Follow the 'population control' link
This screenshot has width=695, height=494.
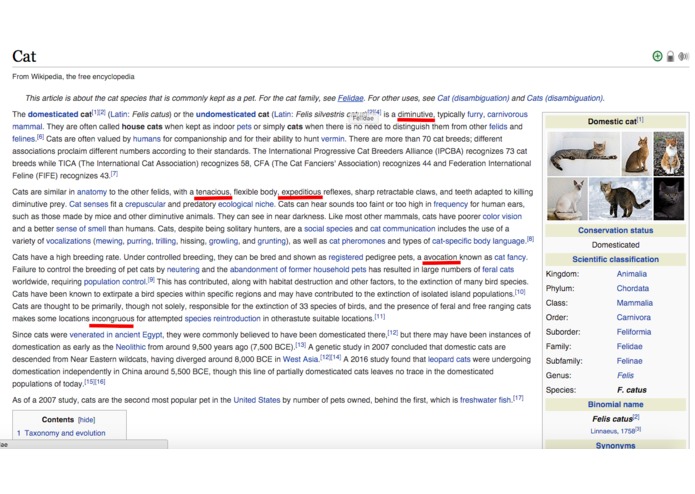pos(115,282)
